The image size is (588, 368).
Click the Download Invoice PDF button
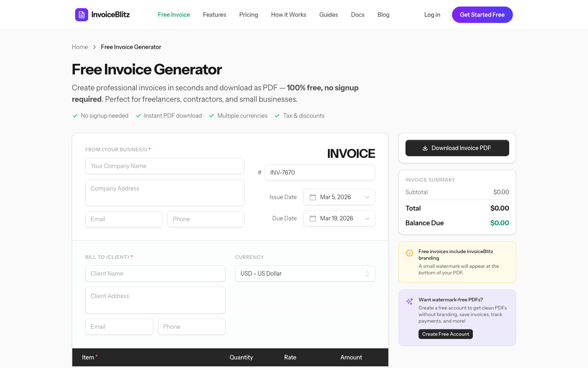coord(457,148)
